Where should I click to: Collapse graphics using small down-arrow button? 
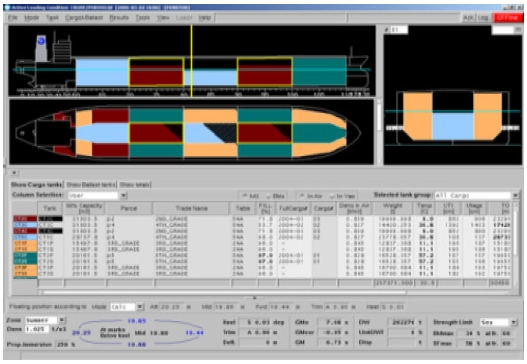(14, 172)
